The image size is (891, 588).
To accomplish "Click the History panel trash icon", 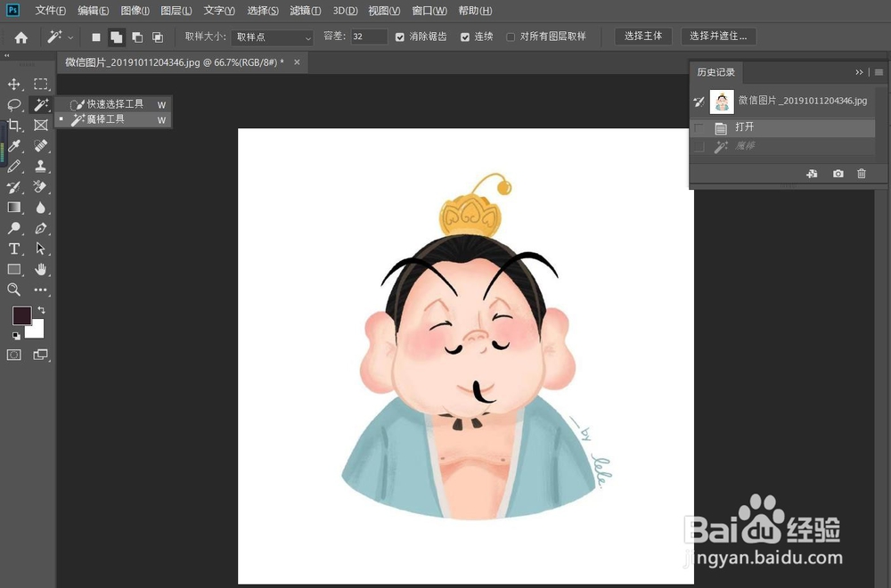I will pos(862,174).
